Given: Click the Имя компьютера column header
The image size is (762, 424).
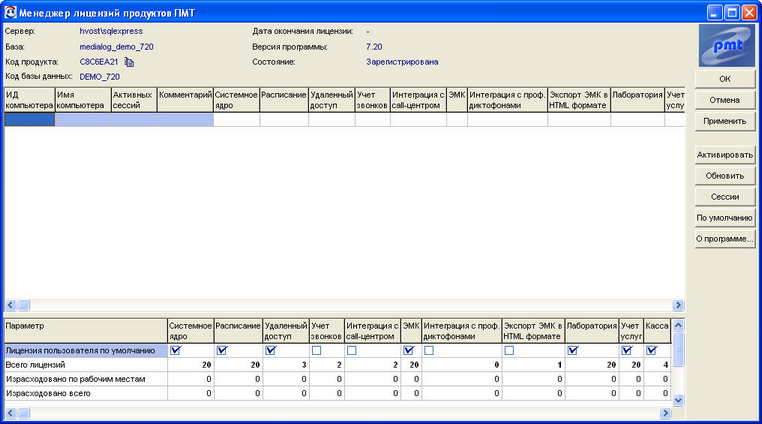Looking at the screenshot, I should pyautogui.click(x=83, y=100).
